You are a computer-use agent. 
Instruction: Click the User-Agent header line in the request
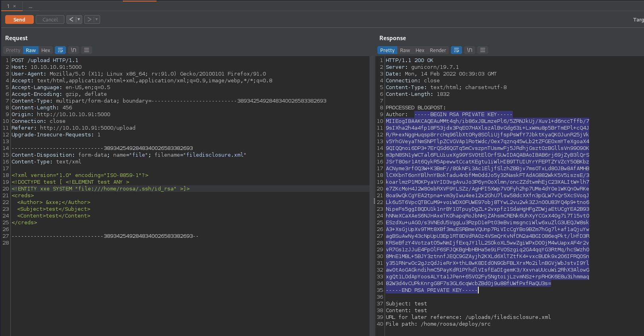139,74
